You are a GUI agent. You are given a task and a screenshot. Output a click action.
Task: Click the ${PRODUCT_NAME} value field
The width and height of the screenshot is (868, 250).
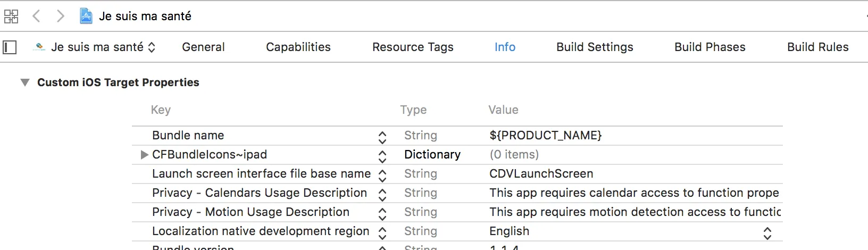pos(545,136)
